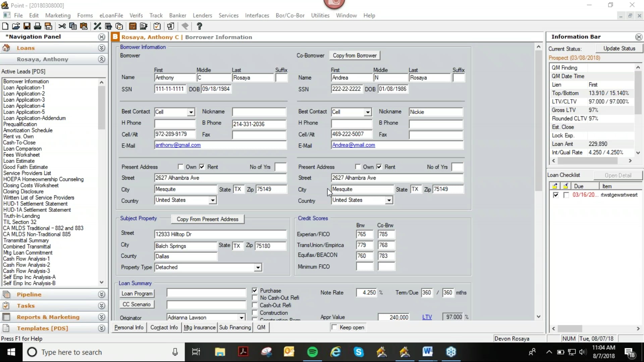Switch to the Sub Financing tab
Image resolution: width=644 pixels, height=362 pixels.
click(x=235, y=327)
